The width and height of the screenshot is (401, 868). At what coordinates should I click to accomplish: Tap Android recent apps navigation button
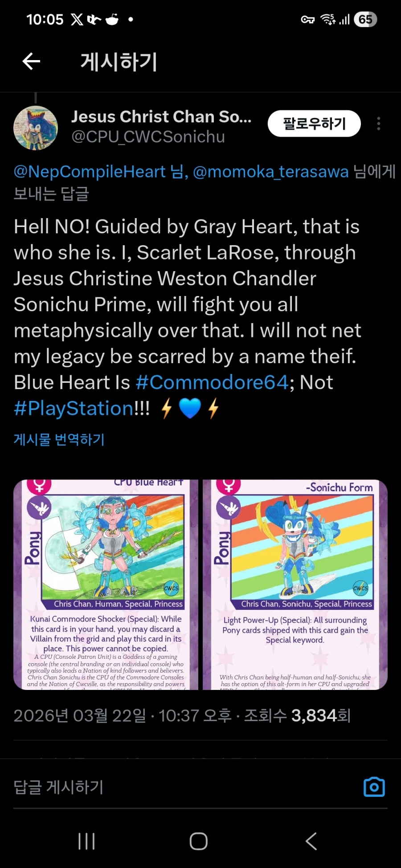pyautogui.click(x=86, y=841)
